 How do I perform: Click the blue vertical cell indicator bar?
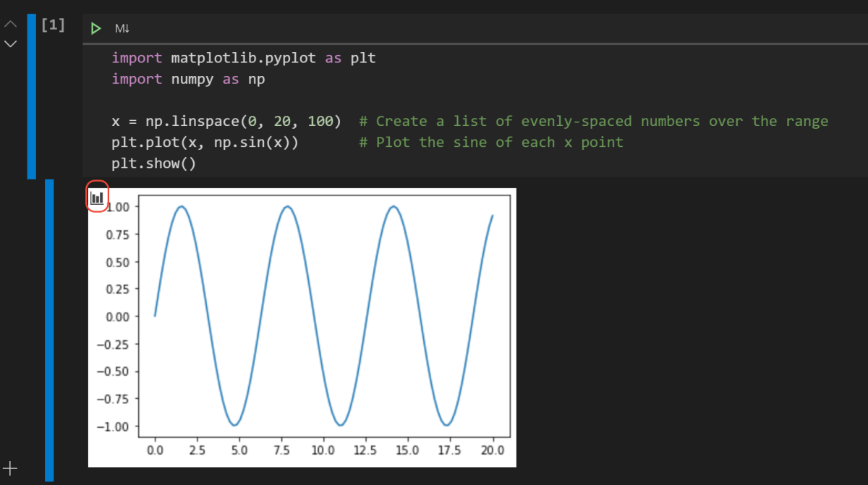point(30,94)
